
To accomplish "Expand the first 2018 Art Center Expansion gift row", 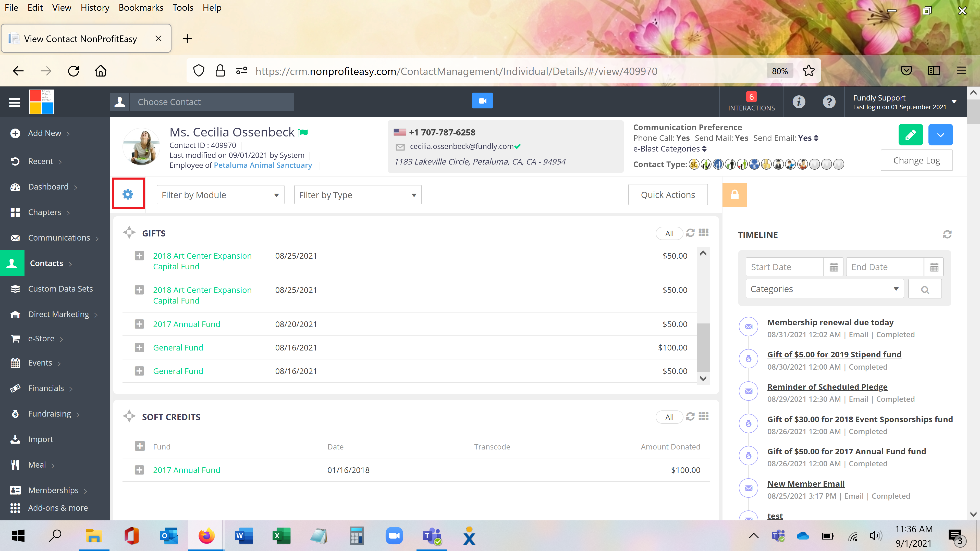I will click(x=139, y=256).
